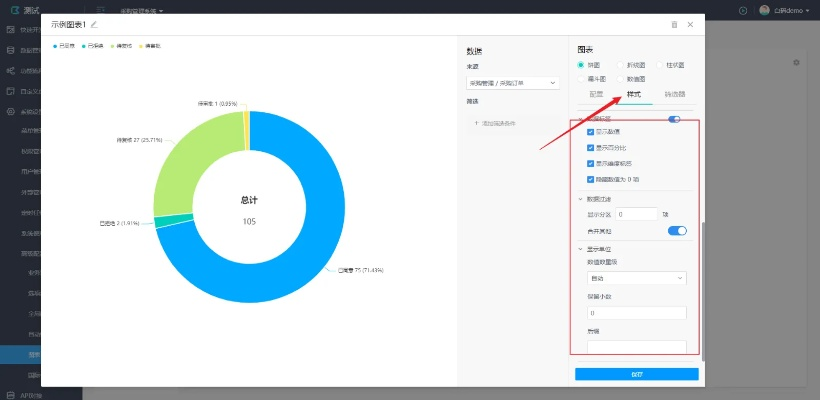Open the 来源 data source dropdown

(512, 83)
